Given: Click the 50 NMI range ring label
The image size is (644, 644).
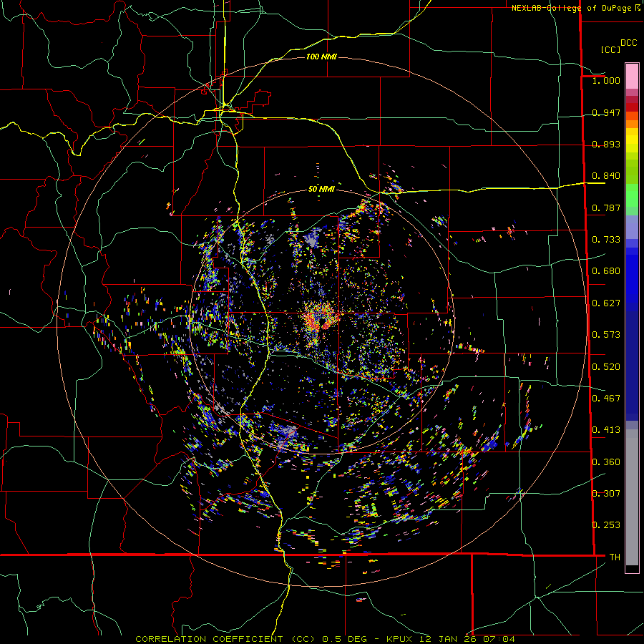Looking at the screenshot, I should [321, 190].
